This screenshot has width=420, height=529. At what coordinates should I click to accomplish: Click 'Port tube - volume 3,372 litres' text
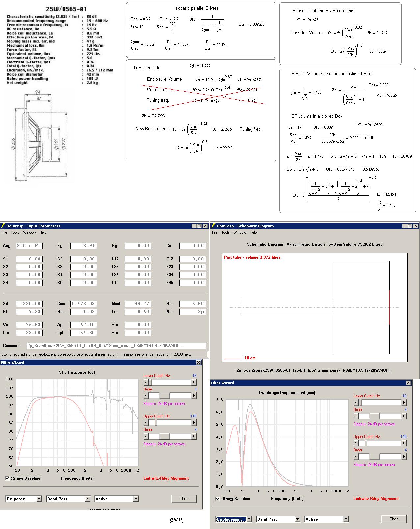252,257
